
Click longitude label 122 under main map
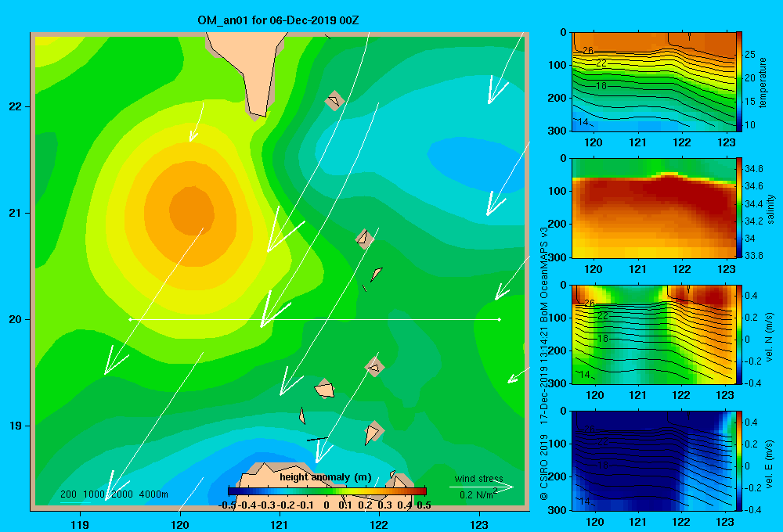(379, 524)
